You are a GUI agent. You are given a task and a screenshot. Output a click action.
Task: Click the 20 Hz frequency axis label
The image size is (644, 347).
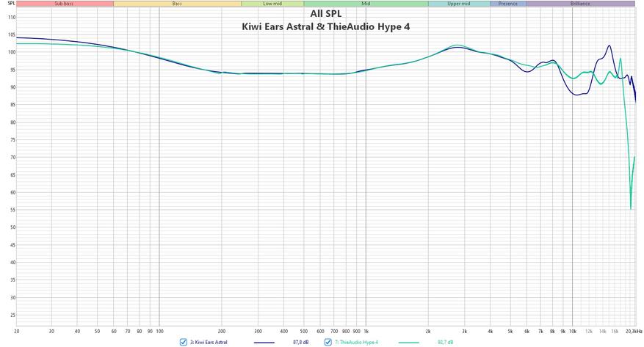click(17, 332)
